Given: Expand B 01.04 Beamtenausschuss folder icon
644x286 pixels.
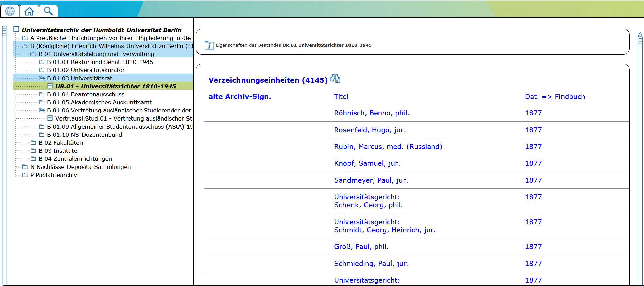Looking at the screenshot, I should (x=42, y=94).
